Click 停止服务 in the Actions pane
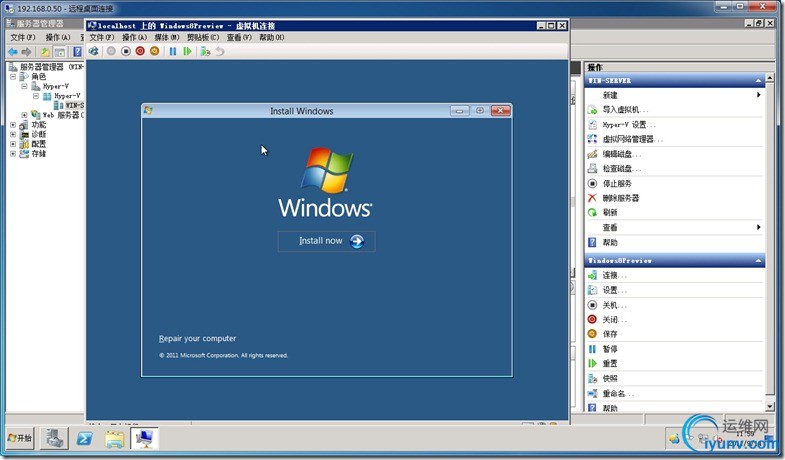This screenshot has width=785, height=460. [x=617, y=184]
